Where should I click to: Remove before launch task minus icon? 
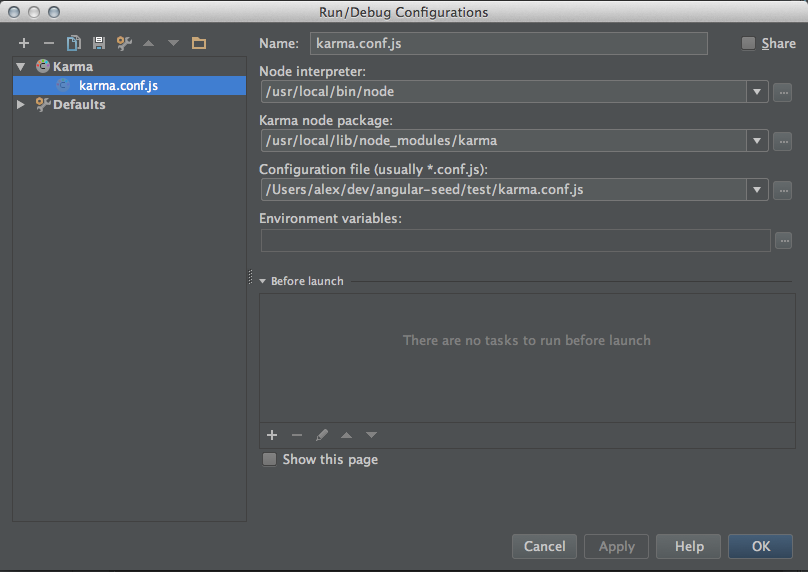pyautogui.click(x=297, y=435)
